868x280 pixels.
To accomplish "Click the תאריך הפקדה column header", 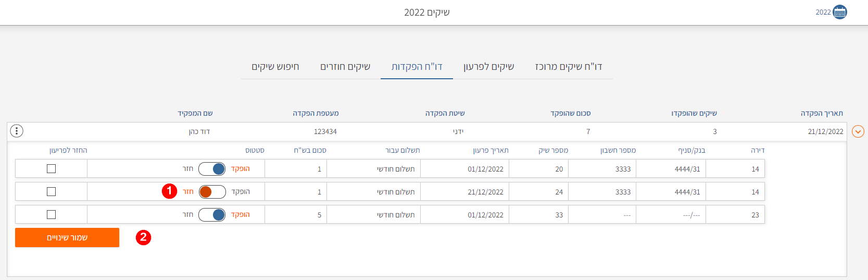I will [822, 113].
